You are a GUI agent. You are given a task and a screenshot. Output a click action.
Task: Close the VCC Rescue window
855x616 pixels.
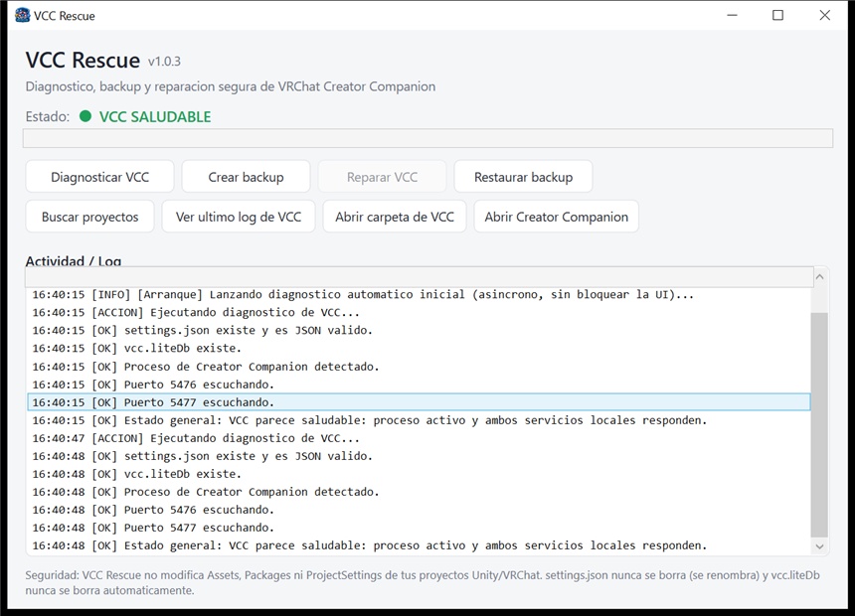(825, 15)
